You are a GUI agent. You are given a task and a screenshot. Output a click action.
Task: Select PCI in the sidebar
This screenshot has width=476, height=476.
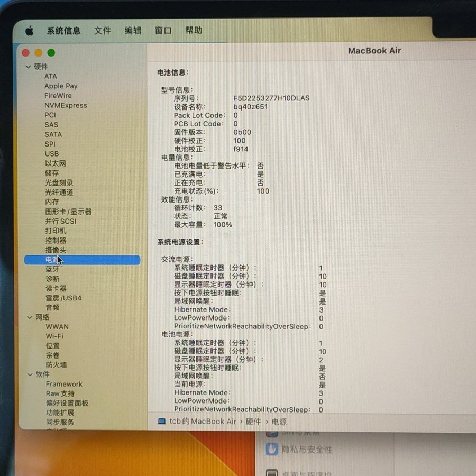pyautogui.click(x=50, y=115)
